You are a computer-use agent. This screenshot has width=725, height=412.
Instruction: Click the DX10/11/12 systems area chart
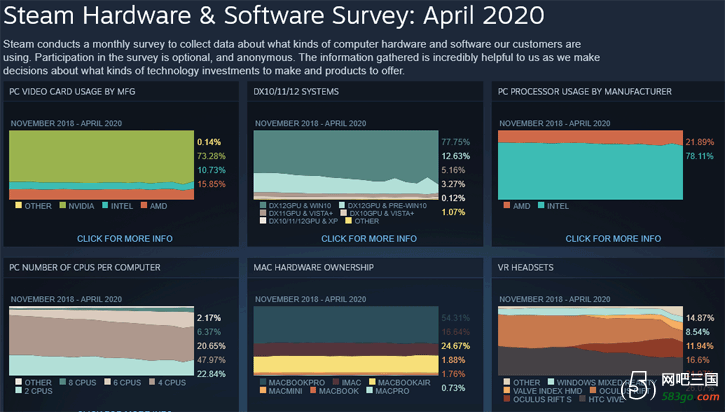pos(346,165)
